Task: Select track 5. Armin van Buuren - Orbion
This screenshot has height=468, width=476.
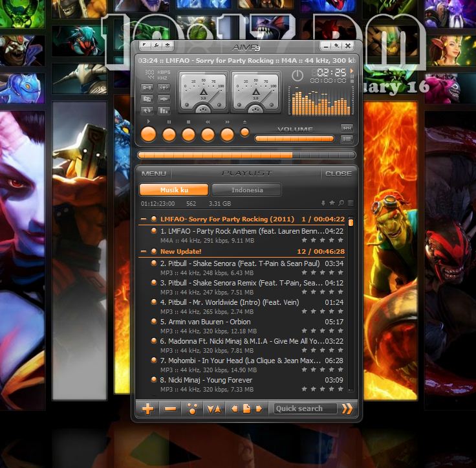Action: 243,326
